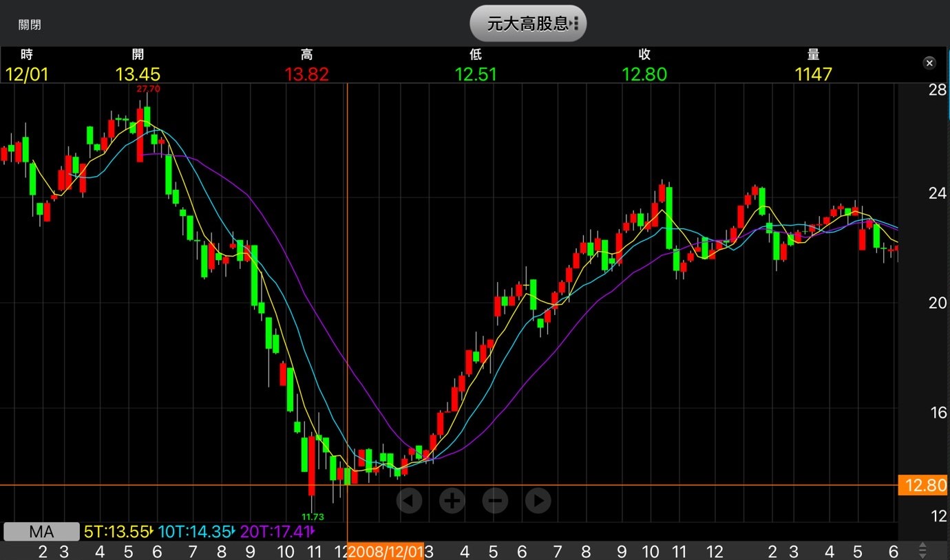
Task: Select the 2008/12/01 date marker
Action: 386,551
